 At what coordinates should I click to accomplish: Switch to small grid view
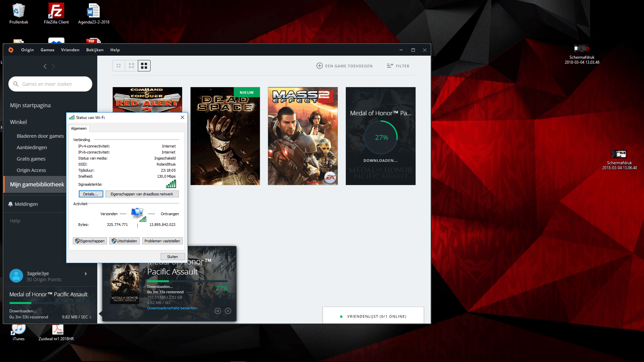[118, 66]
